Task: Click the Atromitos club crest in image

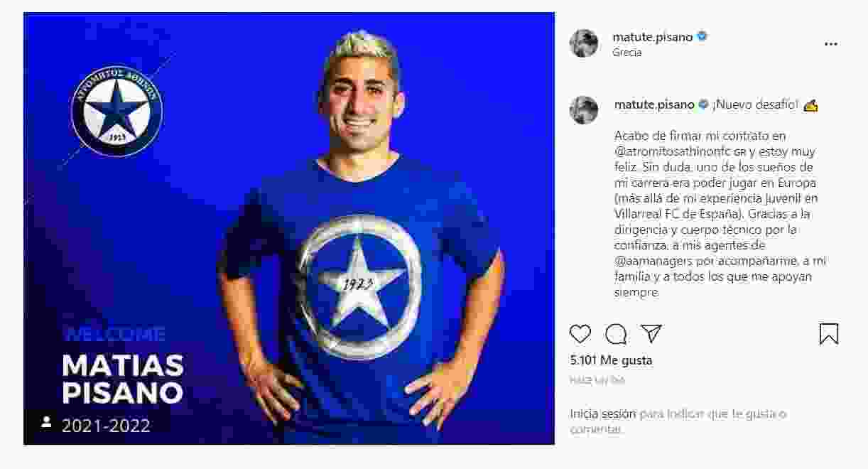Action: (x=117, y=111)
